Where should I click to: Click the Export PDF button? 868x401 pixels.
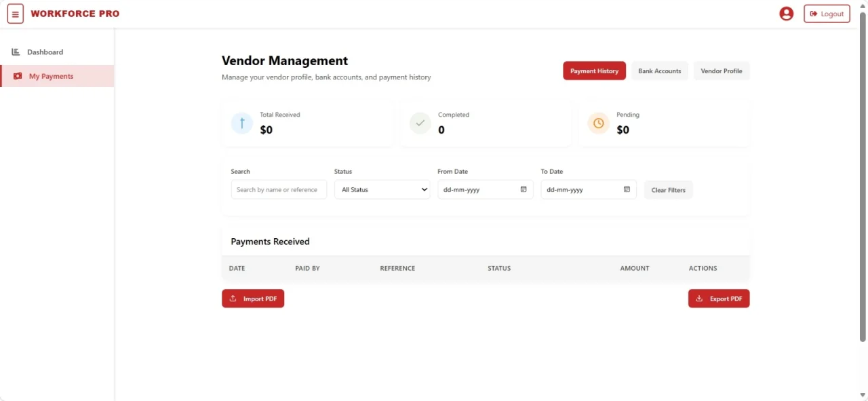click(719, 299)
